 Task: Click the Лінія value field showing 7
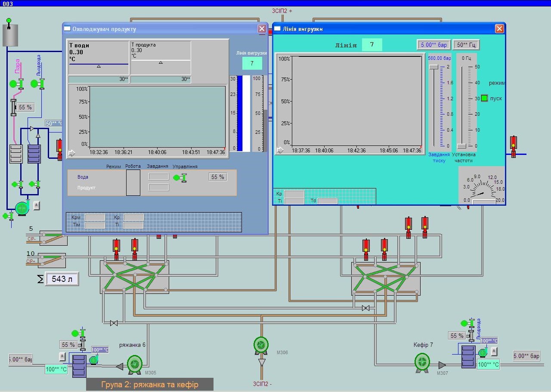coord(372,45)
